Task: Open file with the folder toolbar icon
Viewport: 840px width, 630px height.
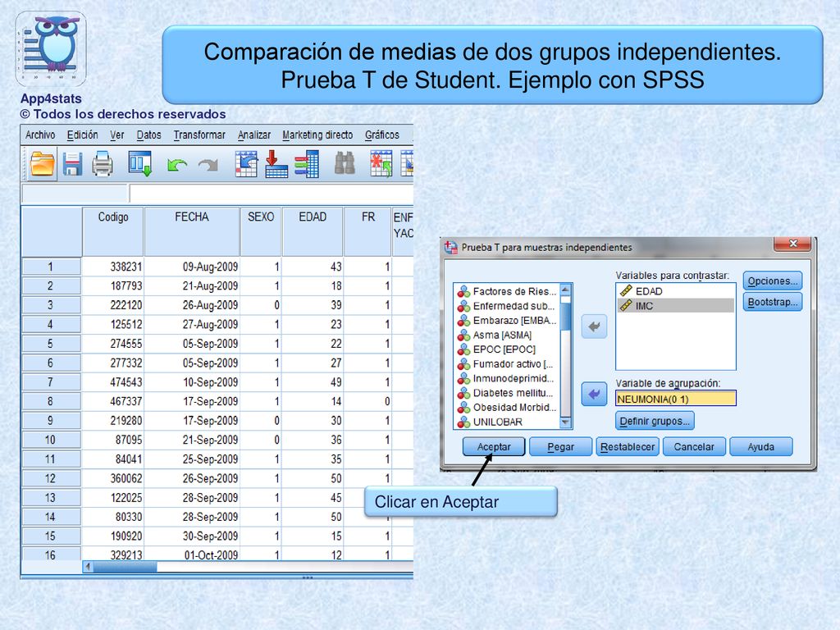Action: pyautogui.click(x=43, y=164)
